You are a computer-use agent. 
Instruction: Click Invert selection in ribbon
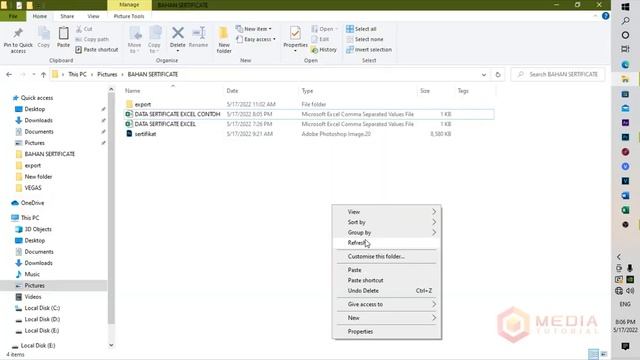369,49
